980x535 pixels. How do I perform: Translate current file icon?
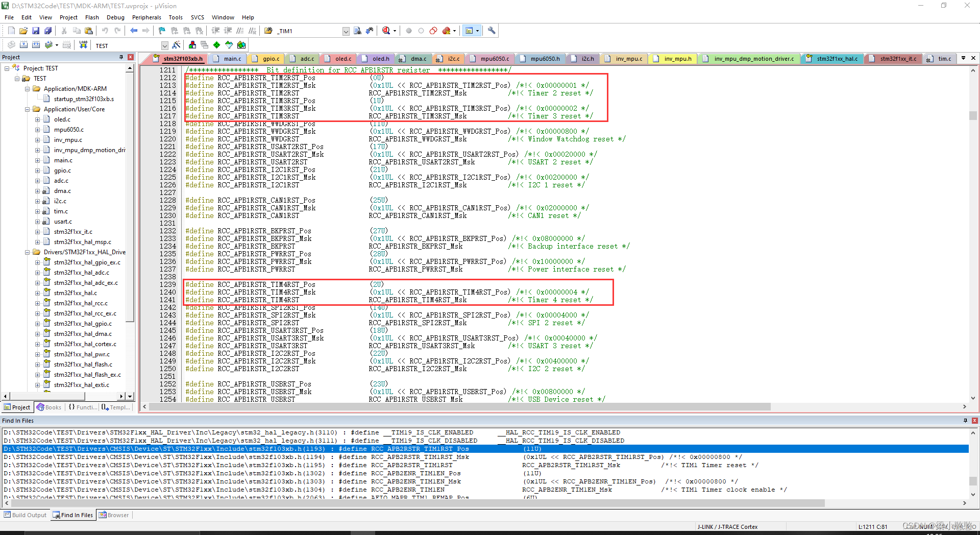click(x=11, y=45)
